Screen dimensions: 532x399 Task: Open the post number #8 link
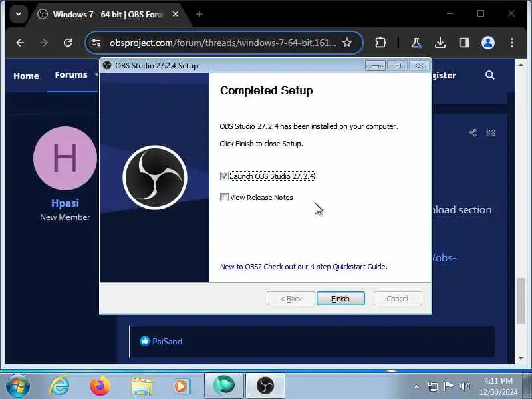(x=491, y=132)
